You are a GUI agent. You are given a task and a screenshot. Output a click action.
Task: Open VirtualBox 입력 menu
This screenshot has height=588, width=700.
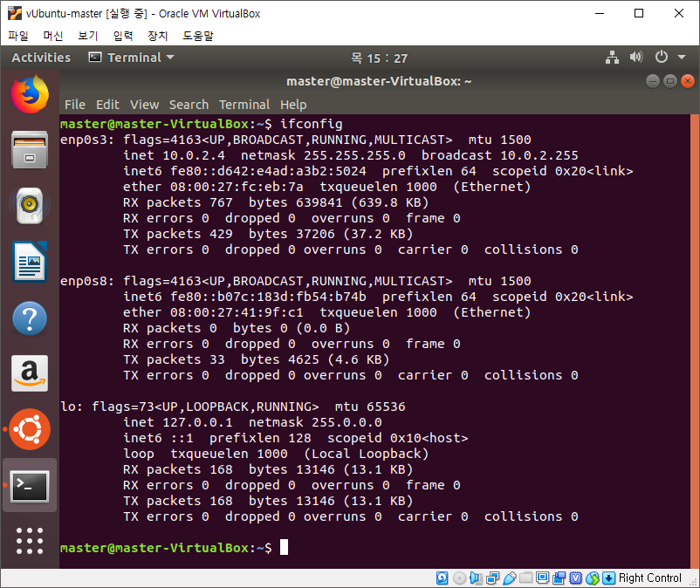coord(123,36)
